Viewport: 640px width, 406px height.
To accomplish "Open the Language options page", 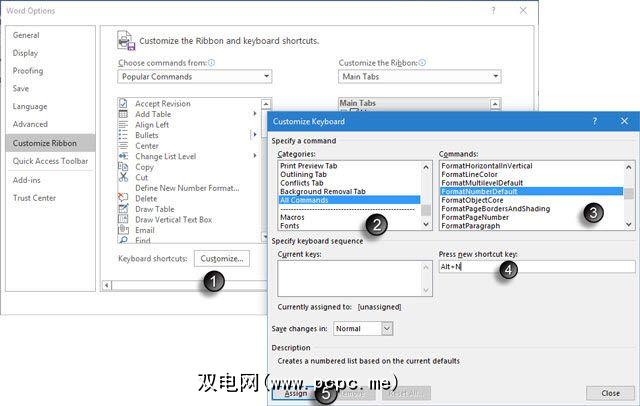I will 30,106.
